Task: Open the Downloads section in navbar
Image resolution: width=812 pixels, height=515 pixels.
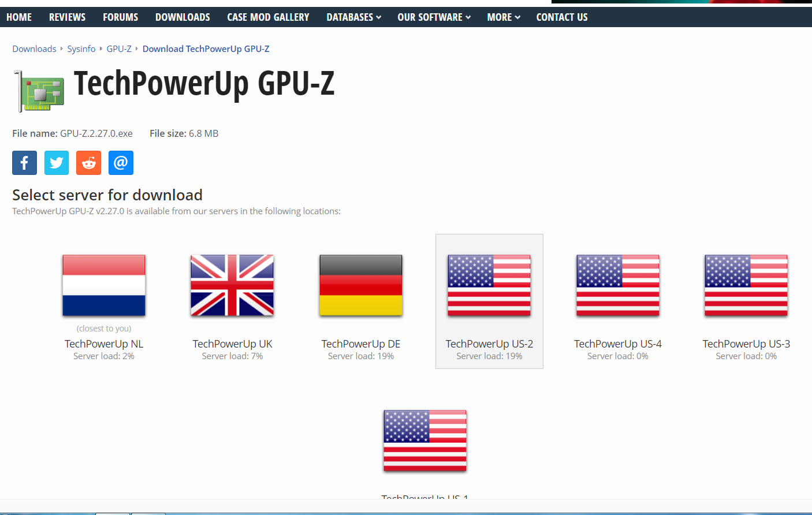Action: pos(182,17)
